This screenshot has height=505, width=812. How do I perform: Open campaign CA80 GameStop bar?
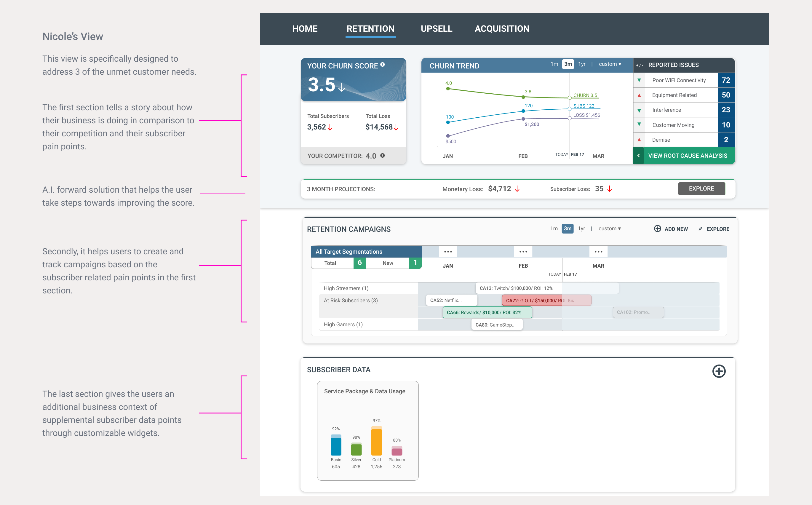point(497,325)
